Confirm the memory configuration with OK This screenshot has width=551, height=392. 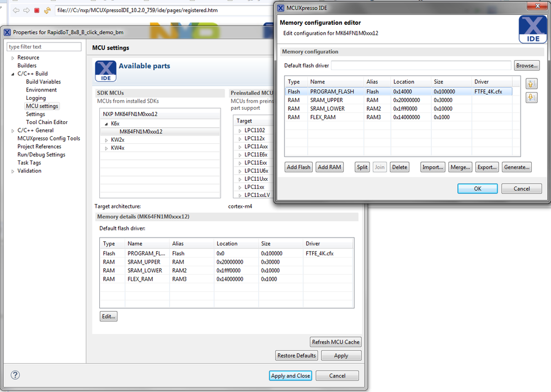(x=478, y=189)
